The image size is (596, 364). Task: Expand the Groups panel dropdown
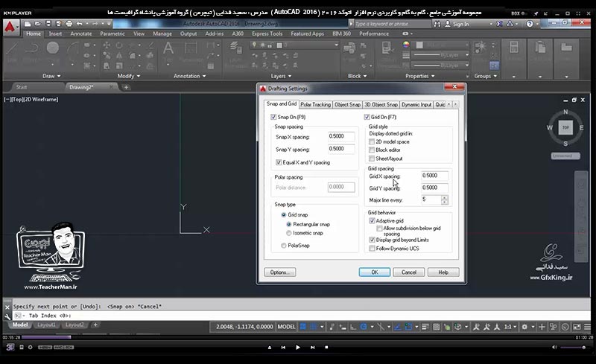486,76
